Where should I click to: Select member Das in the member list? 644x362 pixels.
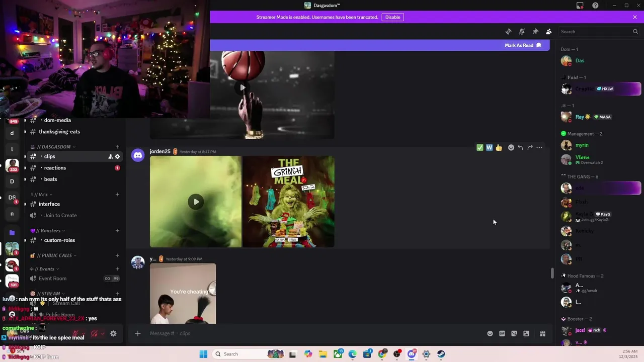[x=600, y=61]
